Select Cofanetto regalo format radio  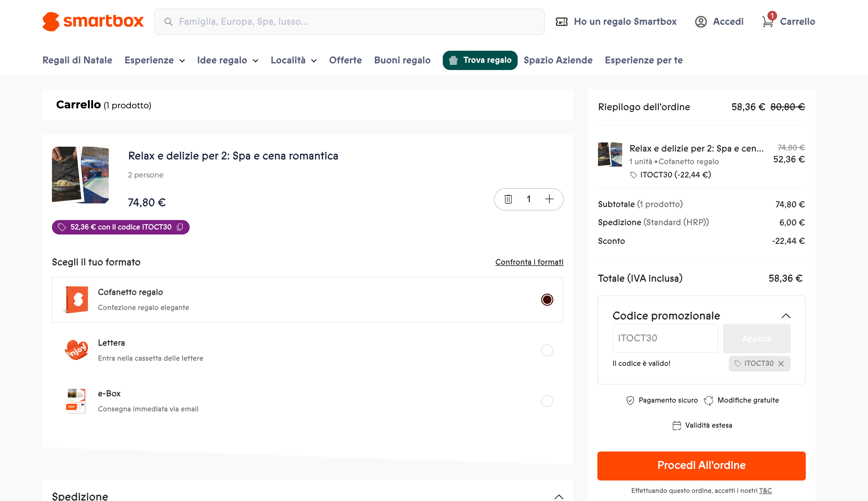pyautogui.click(x=547, y=299)
